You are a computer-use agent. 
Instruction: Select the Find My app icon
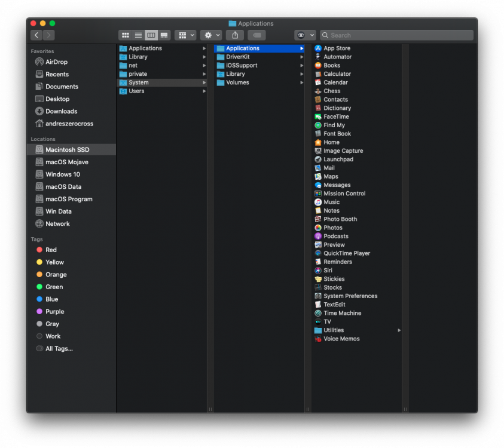tap(318, 125)
